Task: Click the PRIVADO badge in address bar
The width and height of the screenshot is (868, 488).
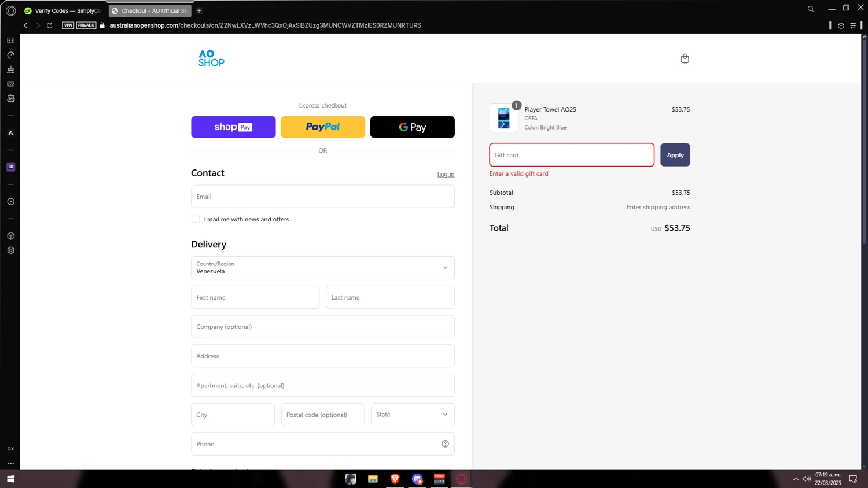Action: [x=86, y=25]
